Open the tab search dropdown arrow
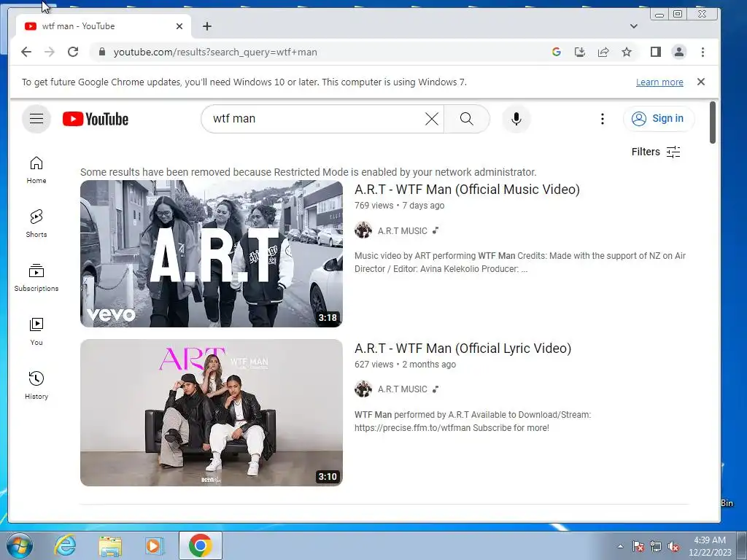747x560 pixels. point(634,26)
